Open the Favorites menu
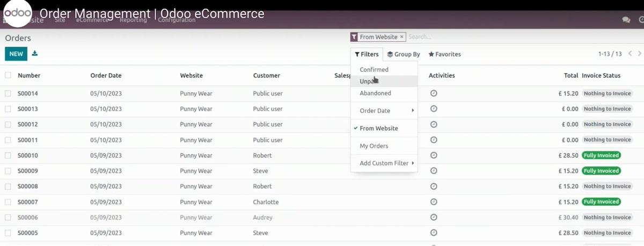644x246 pixels. 444,54
